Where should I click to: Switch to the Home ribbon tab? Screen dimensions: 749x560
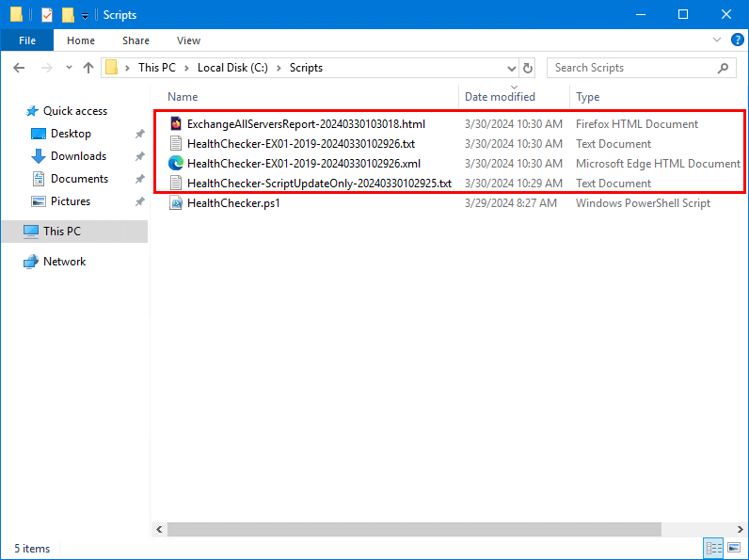(x=81, y=40)
